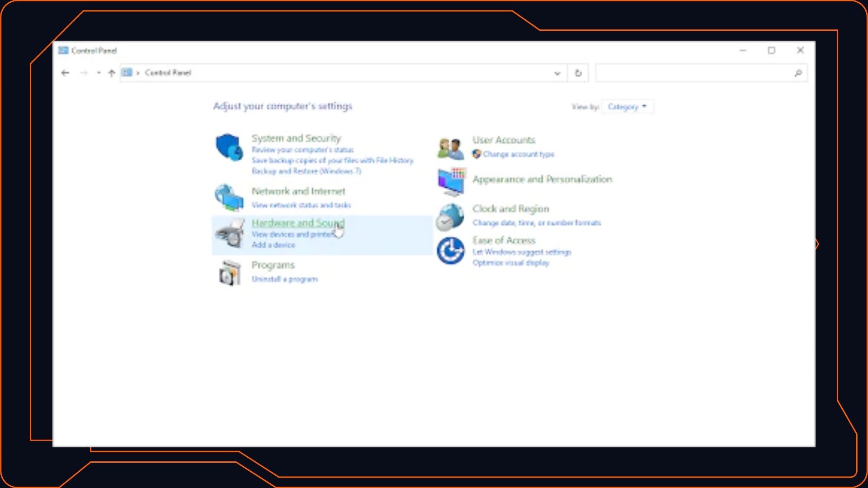868x488 pixels.
Task: Open the Clock and Region globe icon
Action: pyautogui.click(x=450, y=216)
